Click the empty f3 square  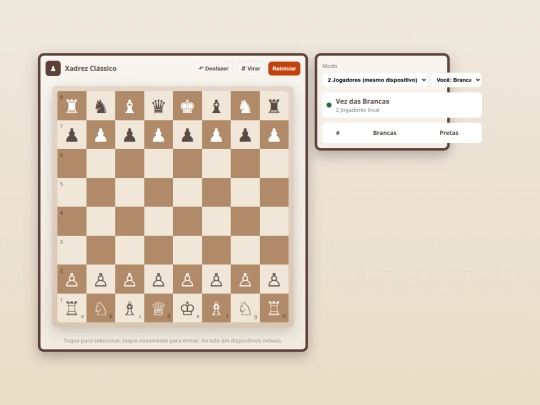[x=216, y=250]
